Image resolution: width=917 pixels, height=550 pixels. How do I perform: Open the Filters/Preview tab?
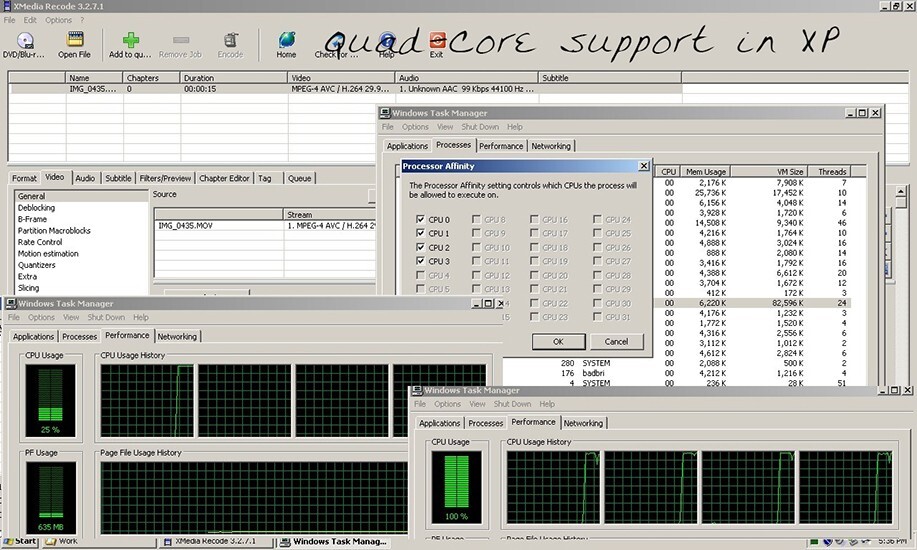coord(165,178)
